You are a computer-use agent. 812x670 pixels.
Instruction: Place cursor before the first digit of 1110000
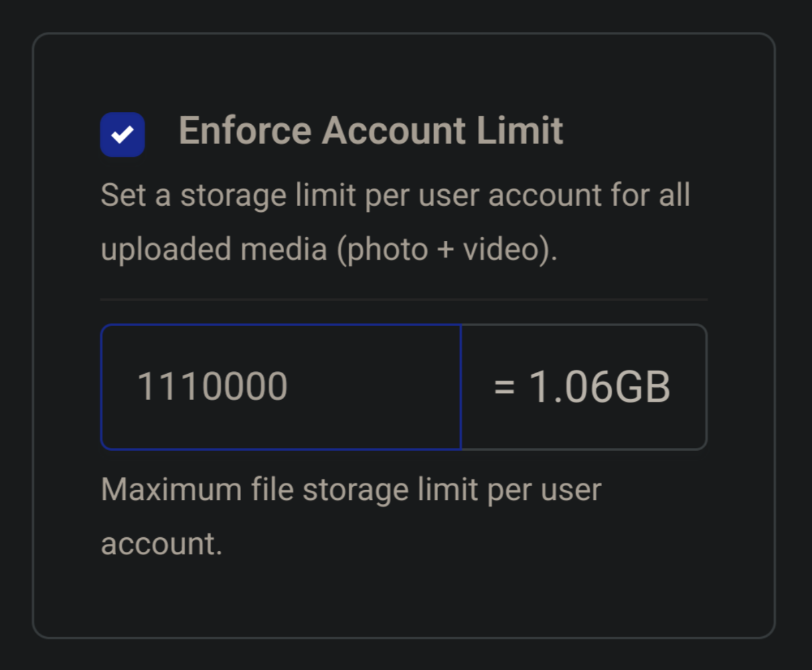pos(137,386)
